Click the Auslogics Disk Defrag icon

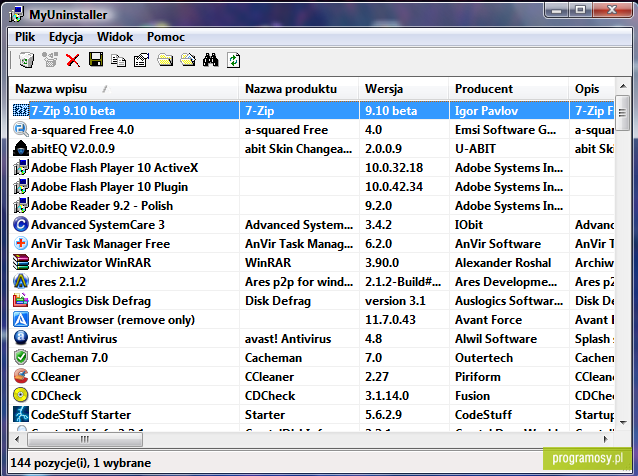tap(21, 300)
